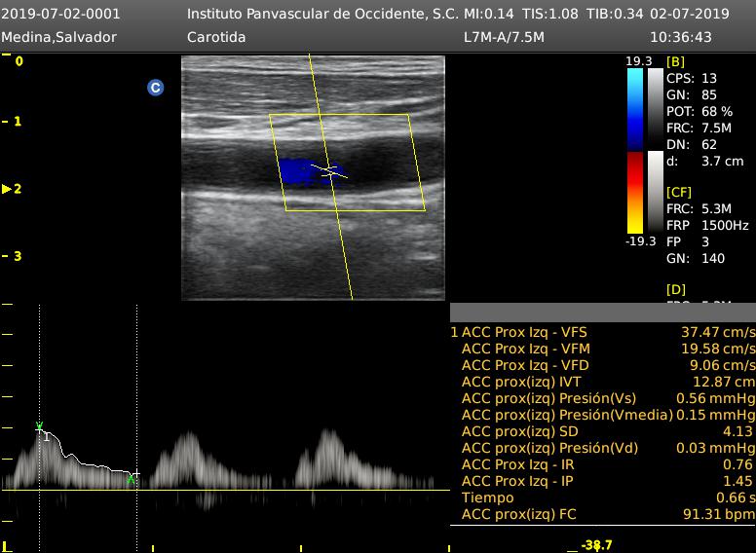Click the time 10:36:43
Image resolution: width=756 pixels, height=553 pixels.
click(681, 37)
